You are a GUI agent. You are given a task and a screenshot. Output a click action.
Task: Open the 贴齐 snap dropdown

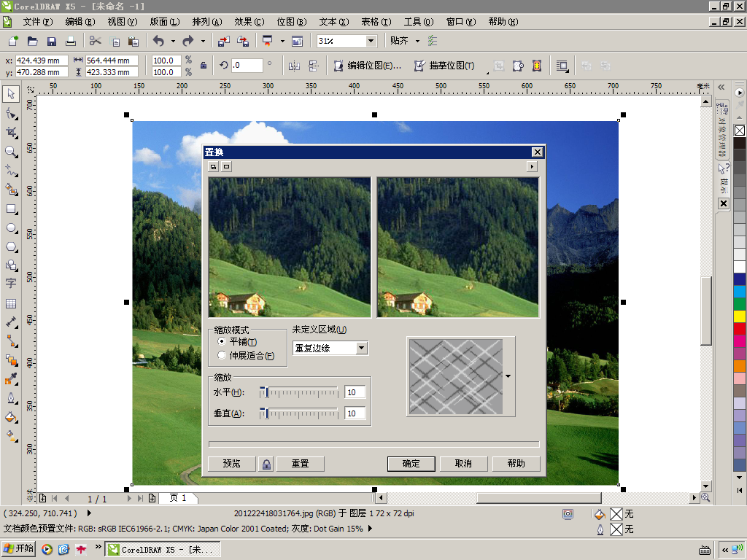click(x=417, y=41)
